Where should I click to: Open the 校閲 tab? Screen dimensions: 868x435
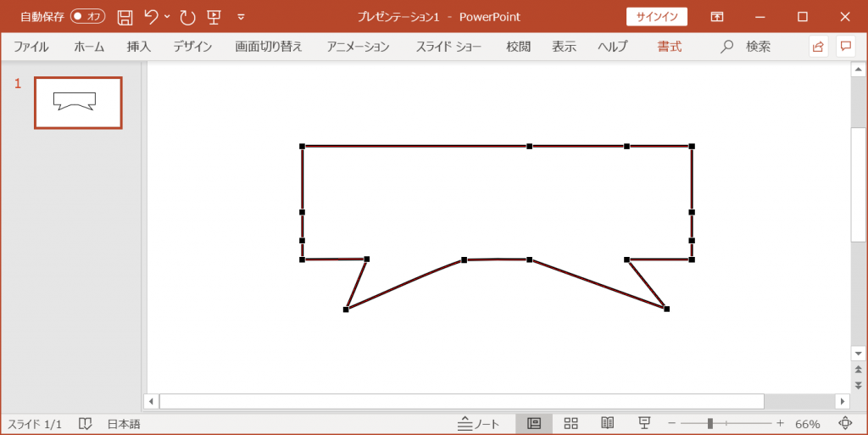pos(518,47)
